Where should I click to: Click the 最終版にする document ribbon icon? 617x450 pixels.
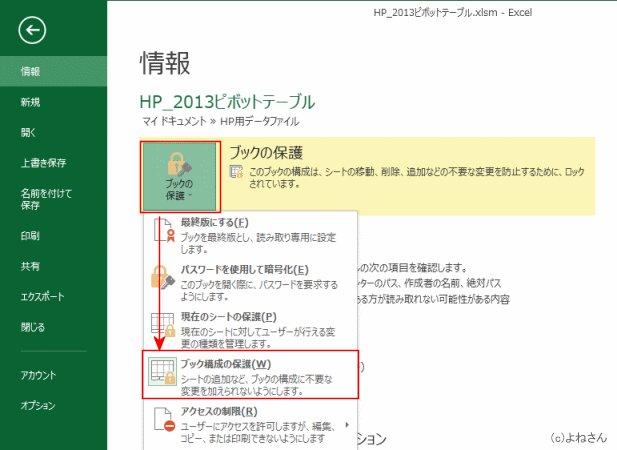point(163,231)
